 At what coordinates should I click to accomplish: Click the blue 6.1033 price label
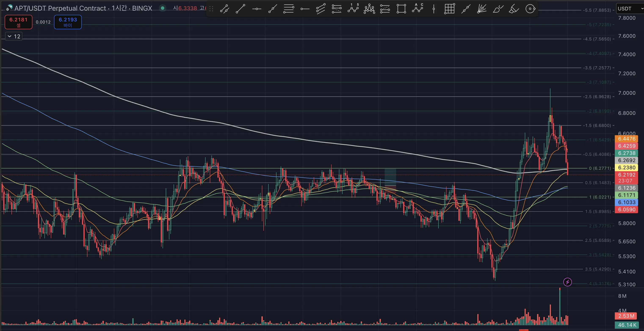tap(626, 202)
